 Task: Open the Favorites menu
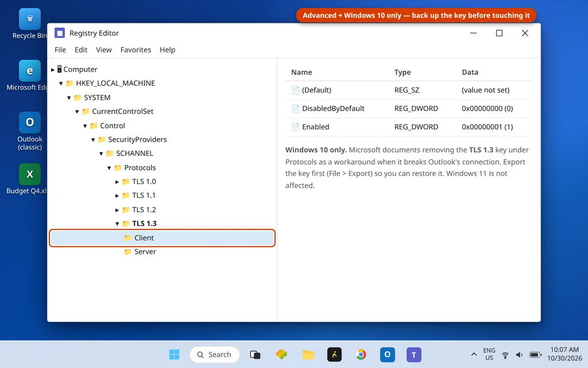pyautogui.click(x=136, y=49)
